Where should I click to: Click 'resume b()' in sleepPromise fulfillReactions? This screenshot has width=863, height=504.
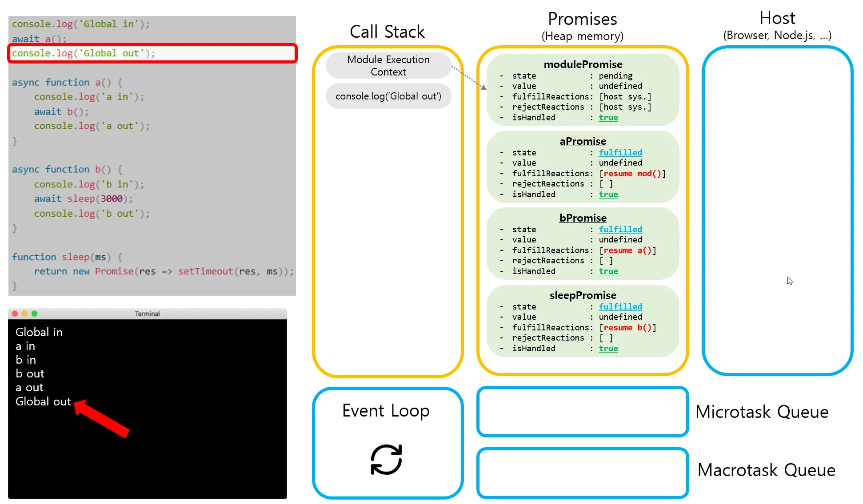pyautogui.click(x=627, y=328)
